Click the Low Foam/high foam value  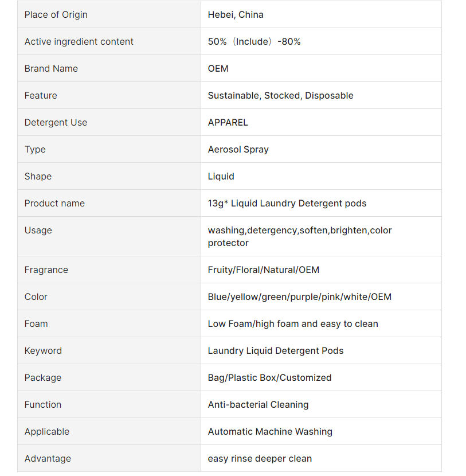(292, 324)
